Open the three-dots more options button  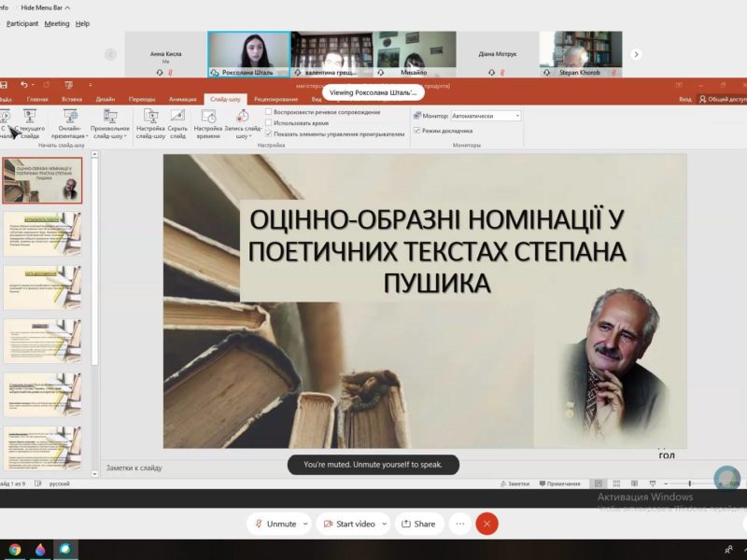point(459,524)
